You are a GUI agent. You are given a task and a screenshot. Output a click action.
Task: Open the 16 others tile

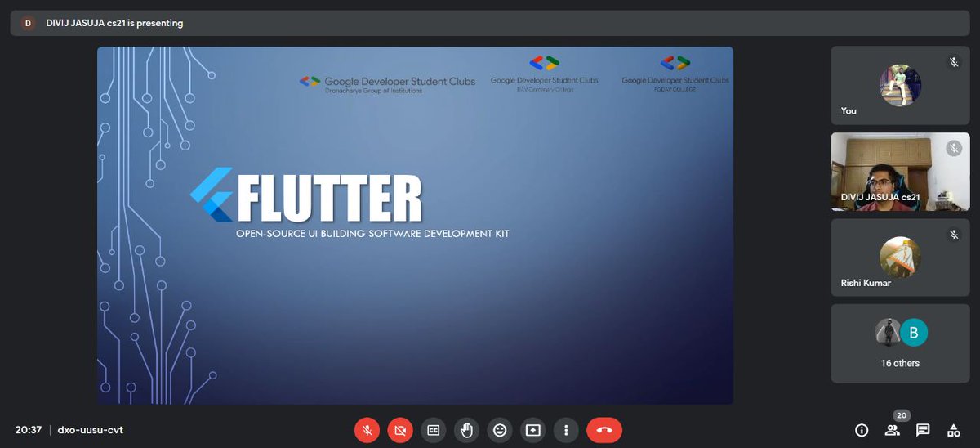click(x=900, y=343)
